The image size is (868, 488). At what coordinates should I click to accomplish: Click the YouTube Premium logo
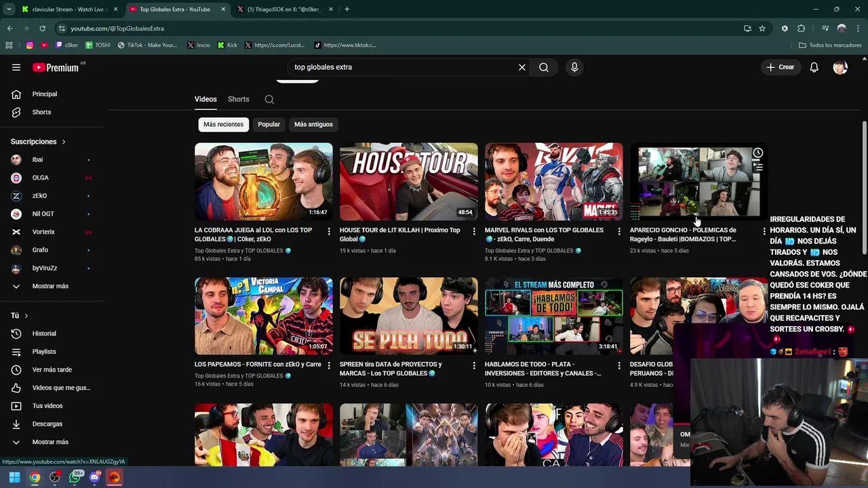coord(56,67)
